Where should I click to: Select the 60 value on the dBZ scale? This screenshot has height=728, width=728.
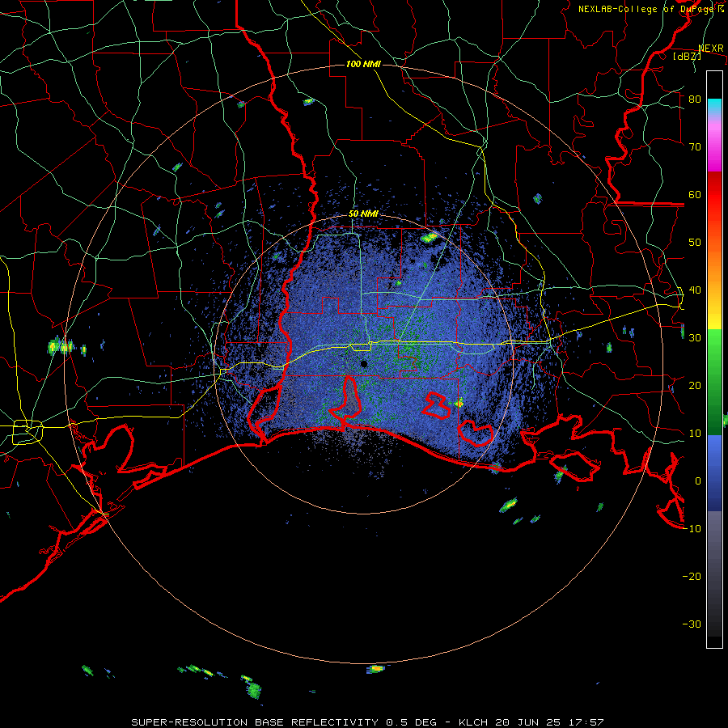click(x=695, y=194)
